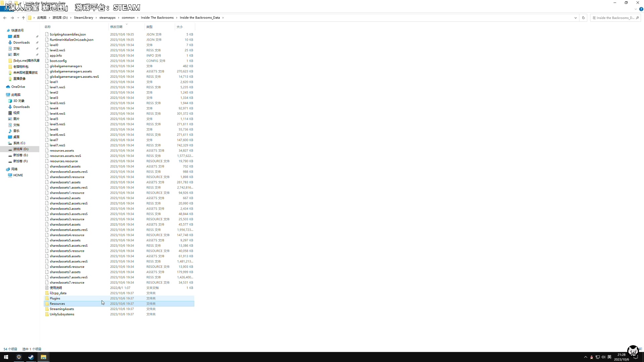Open the help question mark icon
The image size is (644, 362).
(641, 9)
